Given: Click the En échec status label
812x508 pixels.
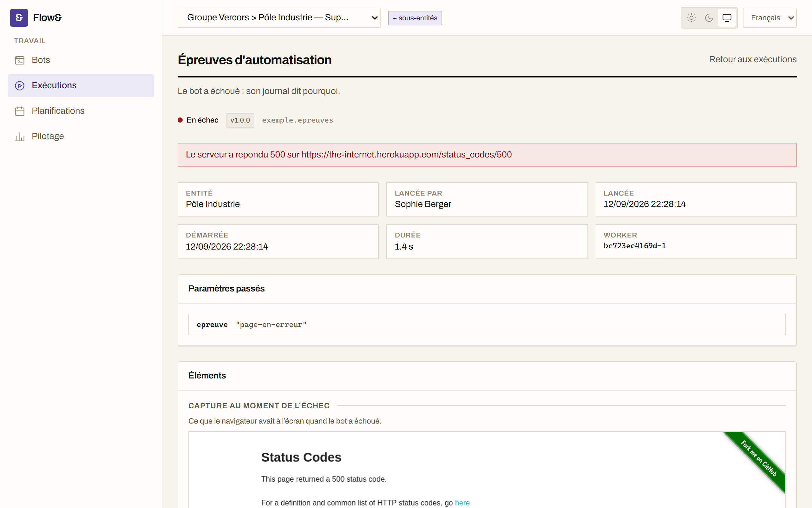Looking at the screenshot, I should pos(202,120).
